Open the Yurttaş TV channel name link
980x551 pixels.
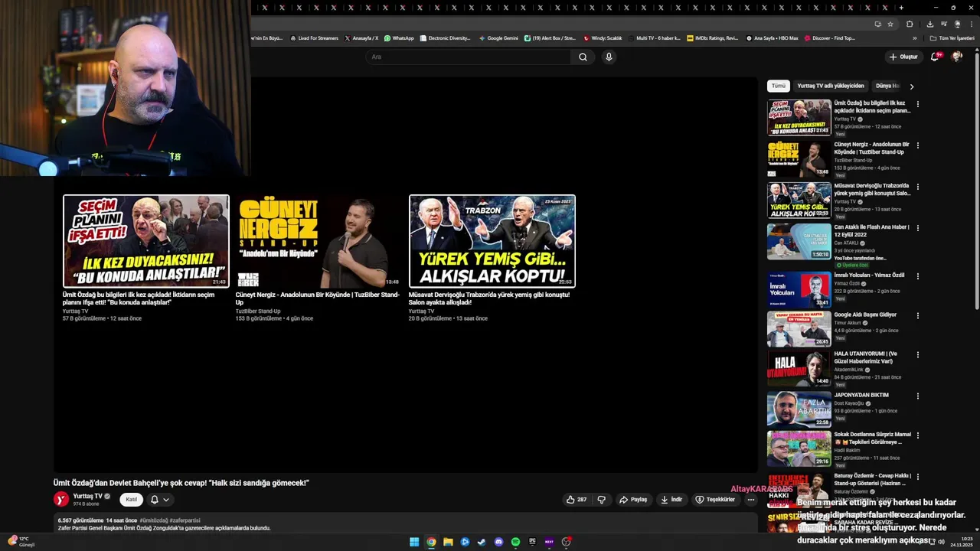[87, 496]
